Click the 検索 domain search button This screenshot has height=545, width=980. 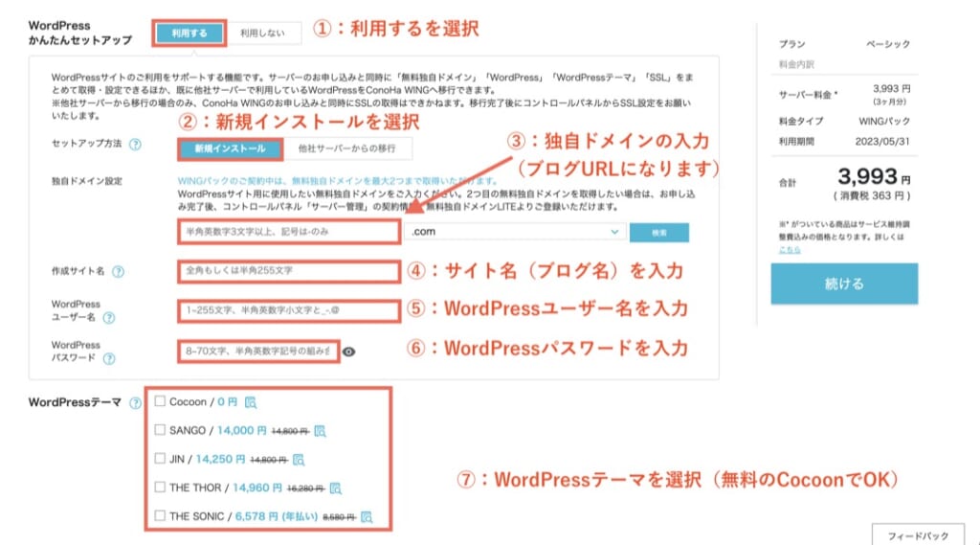pos(659,233)
